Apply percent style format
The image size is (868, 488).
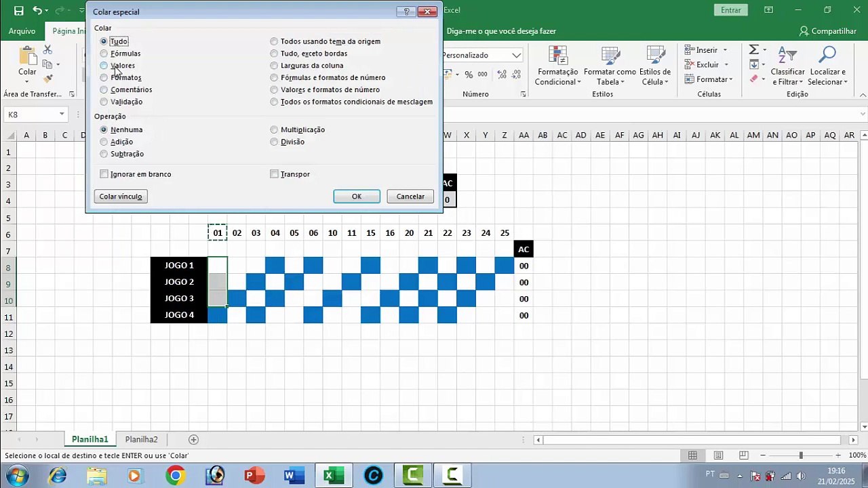coord(469,75)
